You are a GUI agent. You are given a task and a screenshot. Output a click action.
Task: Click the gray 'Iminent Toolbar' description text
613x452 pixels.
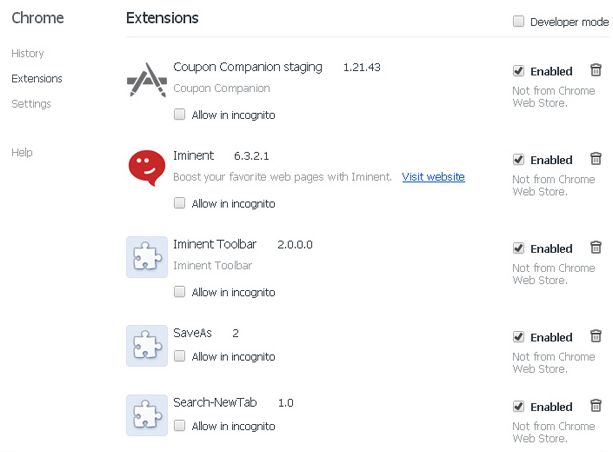click(x=213, y=265)
